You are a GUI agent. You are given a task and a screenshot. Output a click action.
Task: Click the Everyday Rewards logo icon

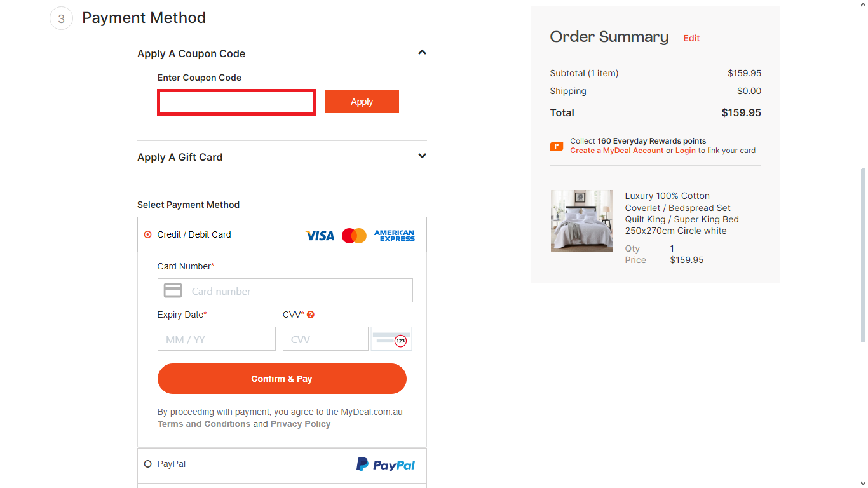click(x=557, y=146)
